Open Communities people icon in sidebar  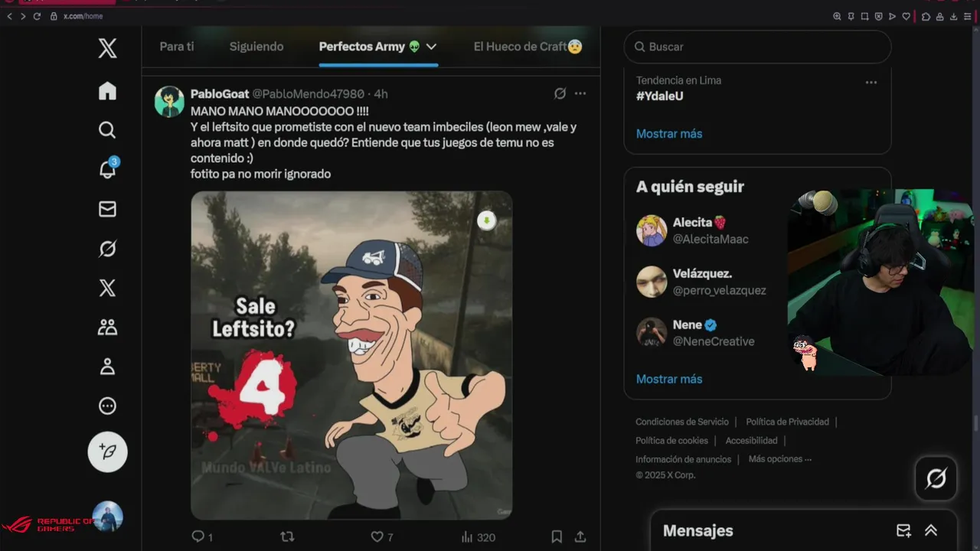click(x=107, y=328)
